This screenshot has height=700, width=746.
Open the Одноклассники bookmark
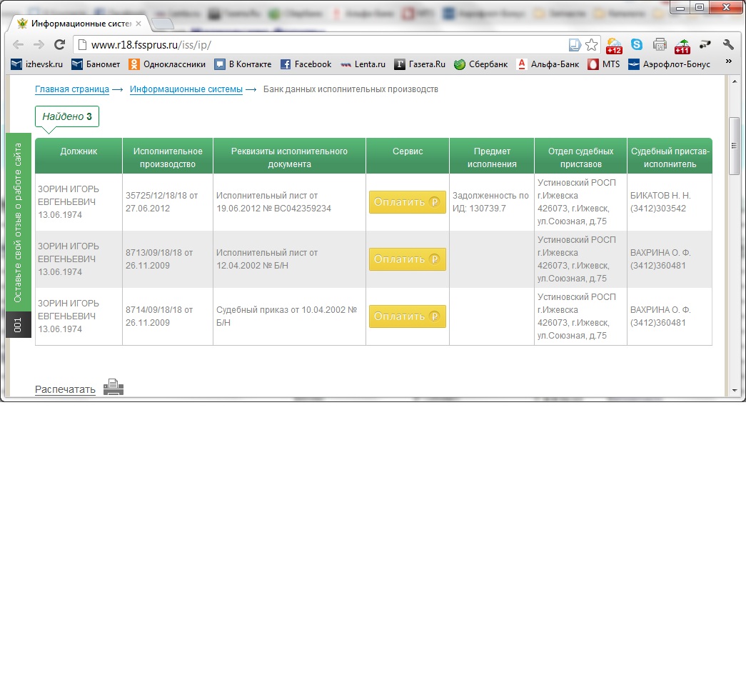(x=167, y=64)
